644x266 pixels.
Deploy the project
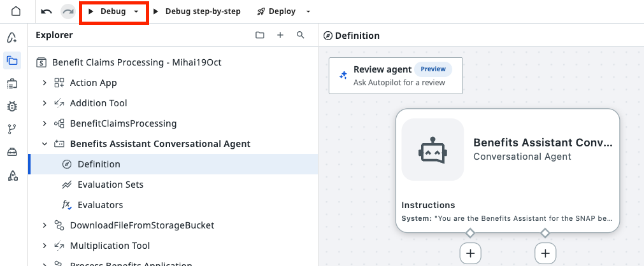276,11
